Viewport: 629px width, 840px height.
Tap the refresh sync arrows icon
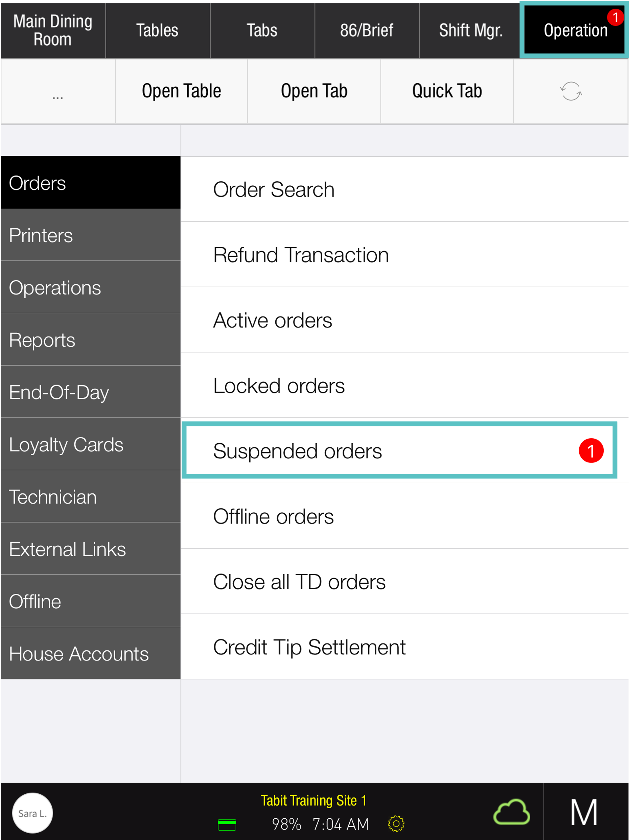point(570,91)
